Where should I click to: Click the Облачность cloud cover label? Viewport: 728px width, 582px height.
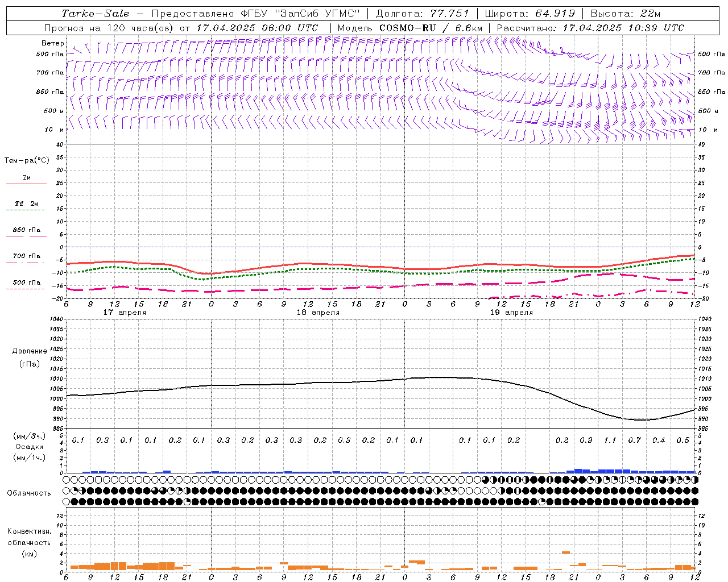pos(29,493)
